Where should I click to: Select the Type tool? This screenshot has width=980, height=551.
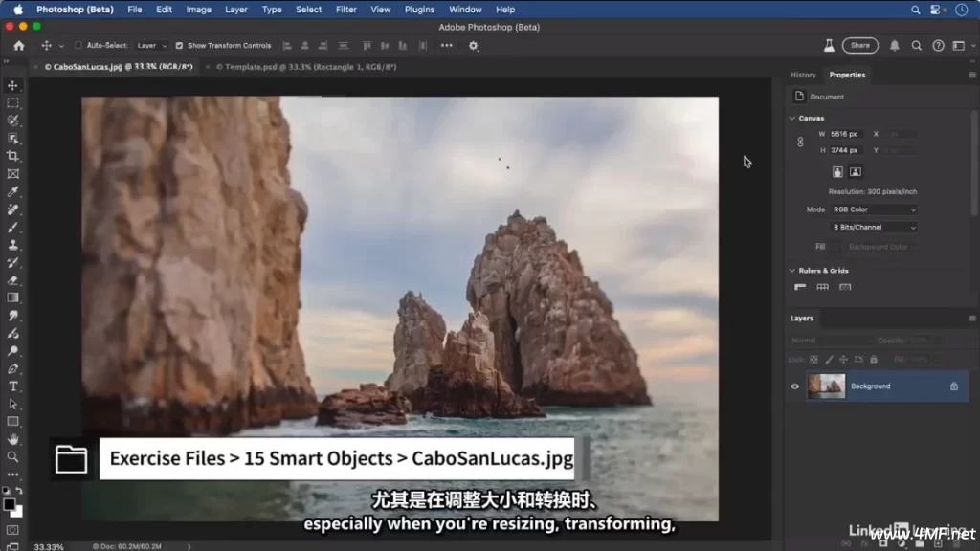click(x=12, y=385)
